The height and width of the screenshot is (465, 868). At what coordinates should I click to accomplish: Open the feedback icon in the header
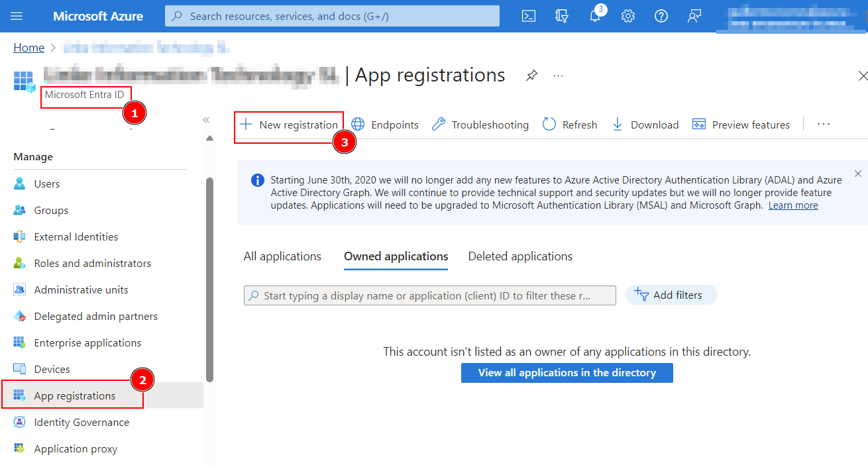(694, 16)
